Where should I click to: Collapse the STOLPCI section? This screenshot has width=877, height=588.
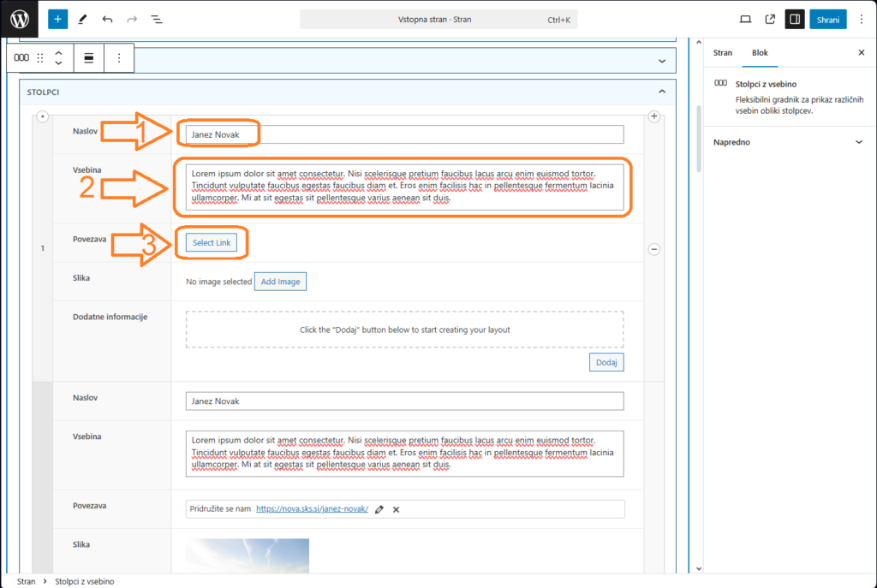click(x=661, y=92)
